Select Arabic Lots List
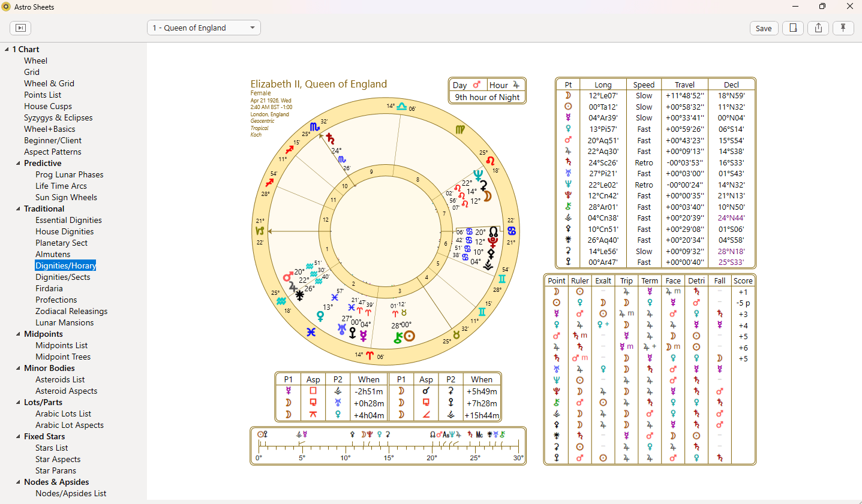The image size is (862, 504). [x=63, y=414]
